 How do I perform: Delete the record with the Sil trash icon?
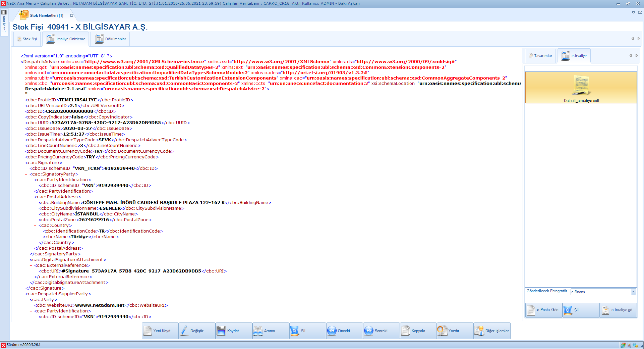(307, 331)
